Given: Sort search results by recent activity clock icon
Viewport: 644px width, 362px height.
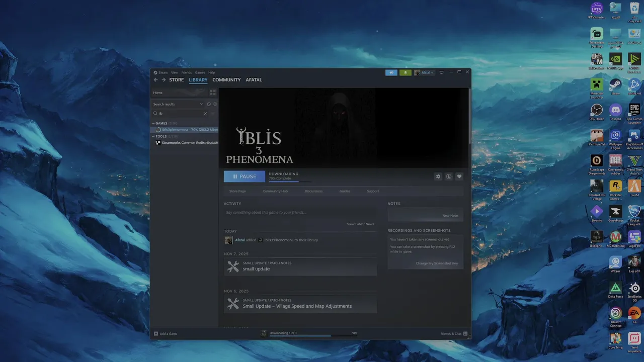Looking at the screenshot, I should [x=209, y=104].
